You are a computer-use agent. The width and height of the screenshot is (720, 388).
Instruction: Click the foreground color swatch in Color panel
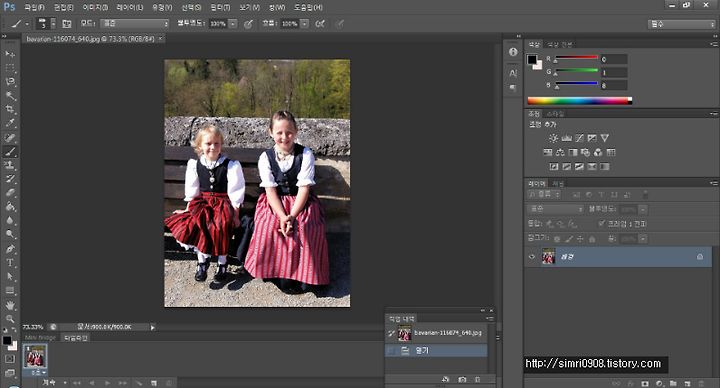[x=532, y=59]
